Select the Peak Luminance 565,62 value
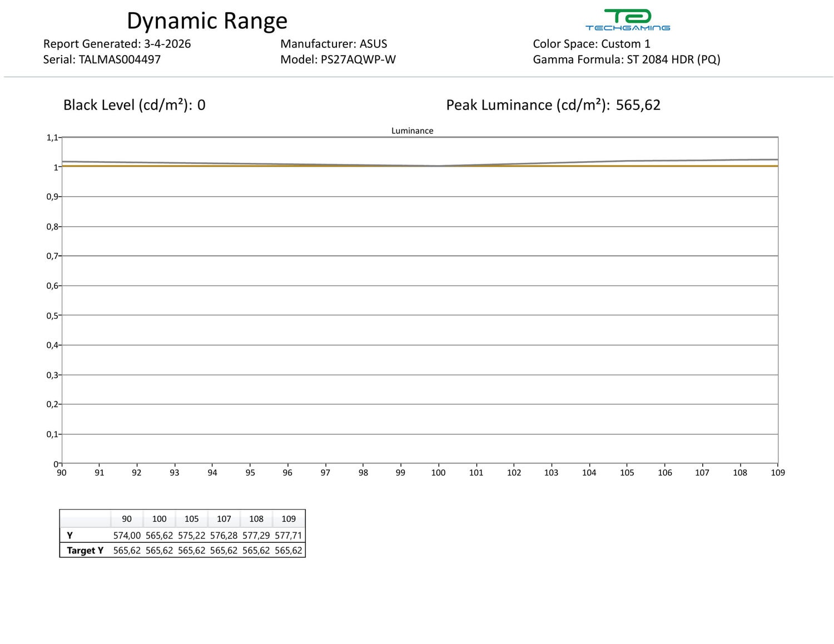 tap(638, 105)
